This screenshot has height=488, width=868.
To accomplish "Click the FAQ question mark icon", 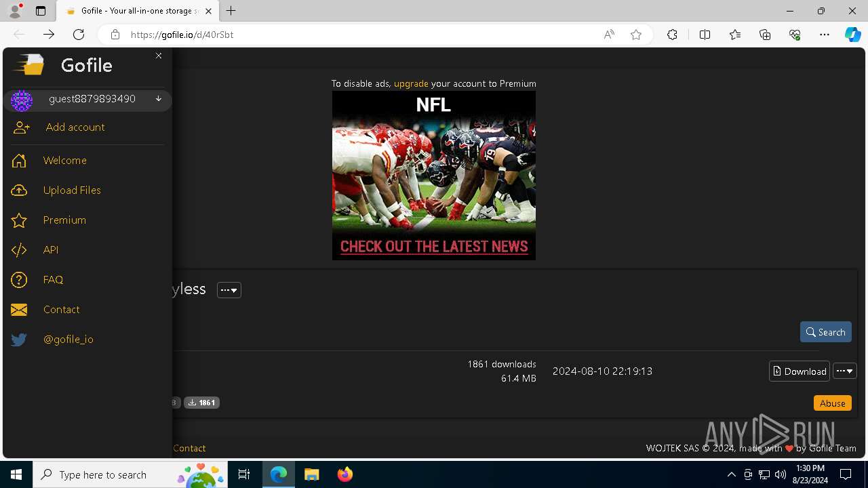I will (x=19, y=280).
